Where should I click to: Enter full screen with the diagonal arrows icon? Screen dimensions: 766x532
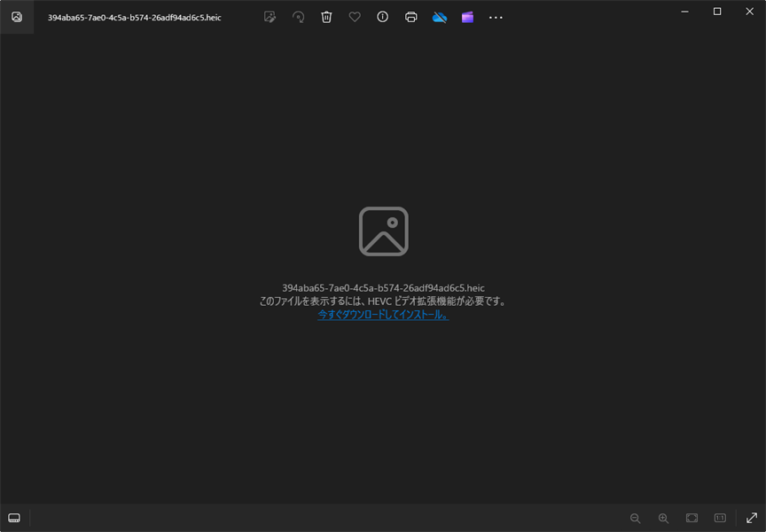coord(751,518)
